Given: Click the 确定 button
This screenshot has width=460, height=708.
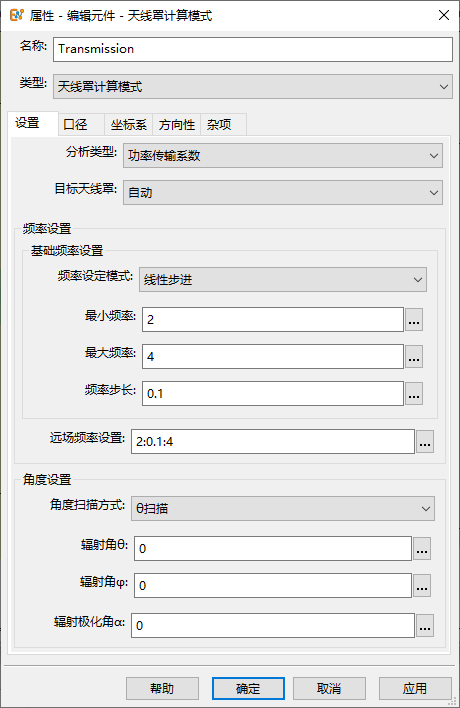Looking at the screenshot, I should click(x=248, y=689).
